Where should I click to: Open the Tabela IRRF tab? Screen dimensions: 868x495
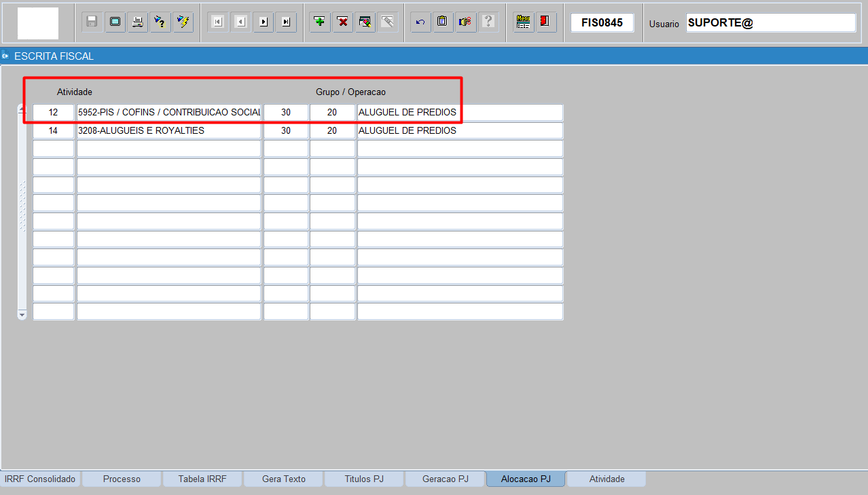(x=202, y=479)
